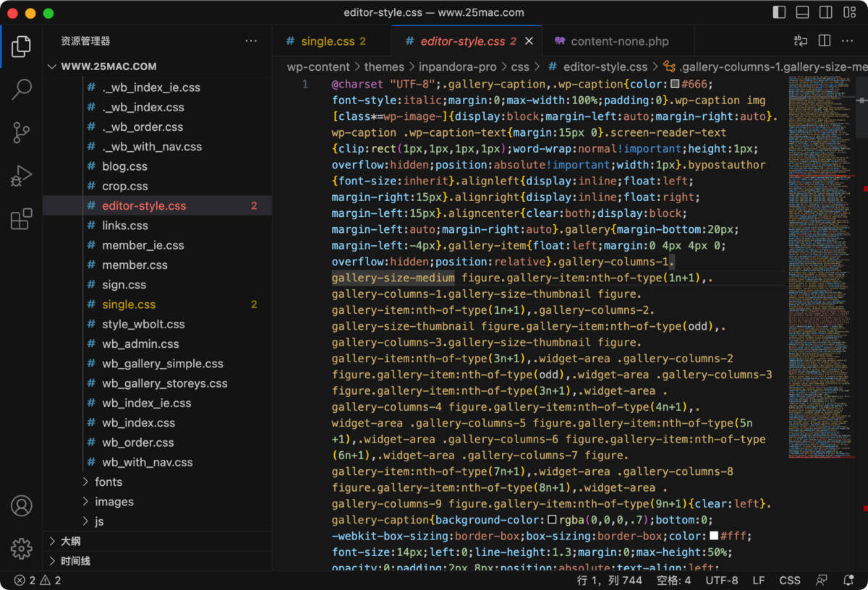The height and width of the screenshot is (590, 868).
Task: Expand the js folder
Action: (157, 521)
